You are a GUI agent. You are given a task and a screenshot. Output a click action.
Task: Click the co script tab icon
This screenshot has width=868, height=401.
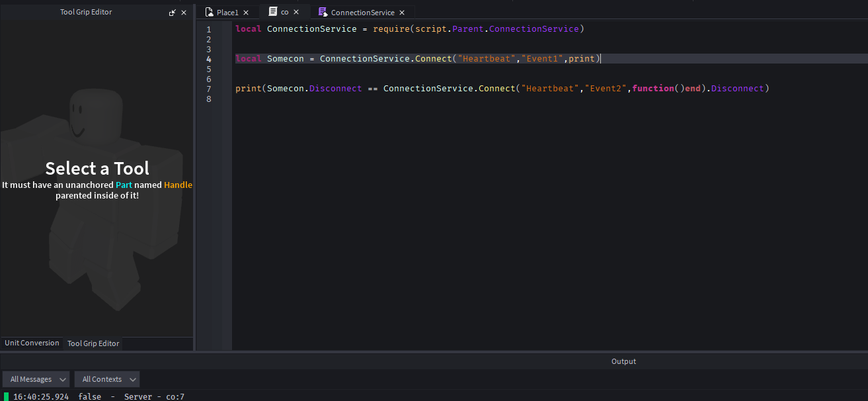click(x=272, y=12)
